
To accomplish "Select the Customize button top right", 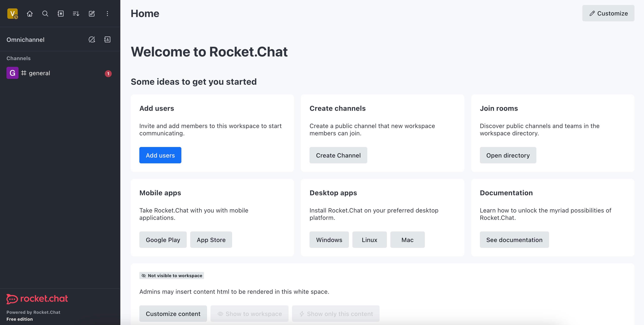I will [608, 13].
